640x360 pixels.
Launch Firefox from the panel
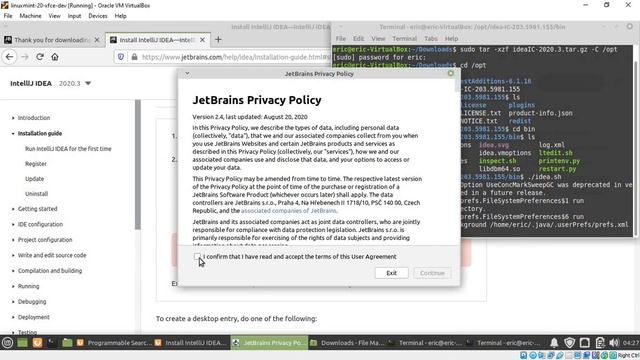[x=37, y=343]
